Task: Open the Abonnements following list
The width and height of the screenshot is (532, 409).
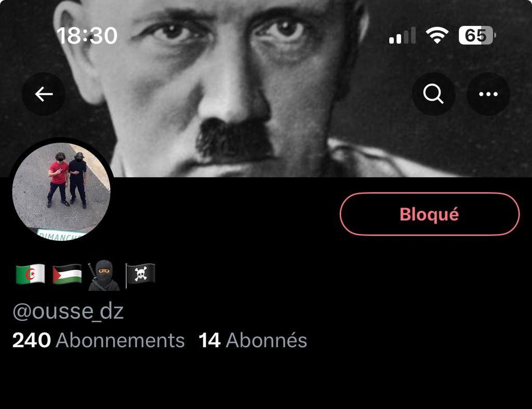Action: click(120, 340)
